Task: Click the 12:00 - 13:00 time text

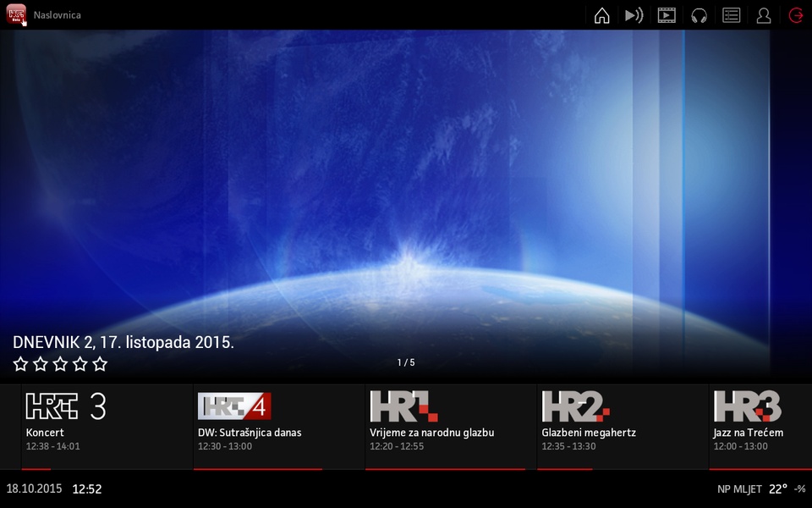Action: [741, 446]
